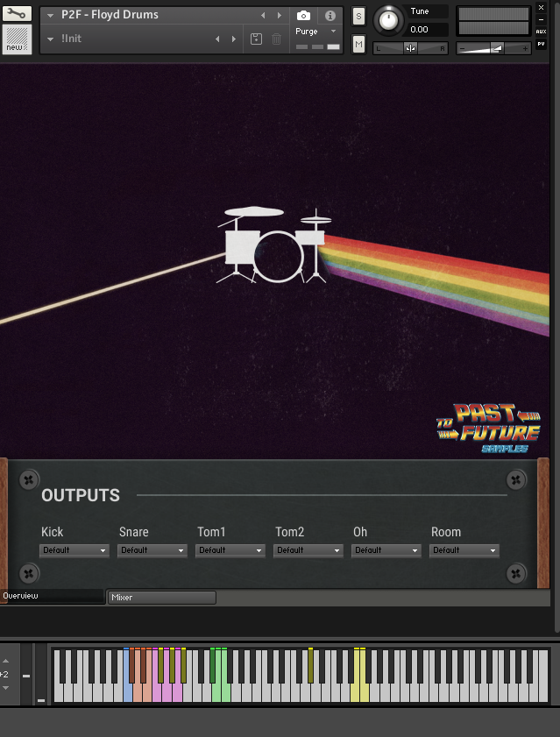This screenshot has width=560, height=737.
Task: Open Tom1 output dropdown
Action: tap(230, 550)
